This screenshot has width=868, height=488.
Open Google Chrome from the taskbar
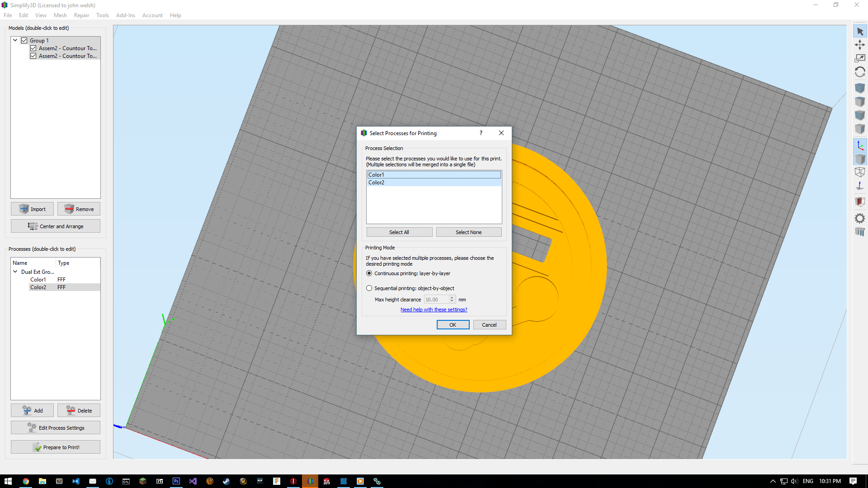[x=26, y=481]
